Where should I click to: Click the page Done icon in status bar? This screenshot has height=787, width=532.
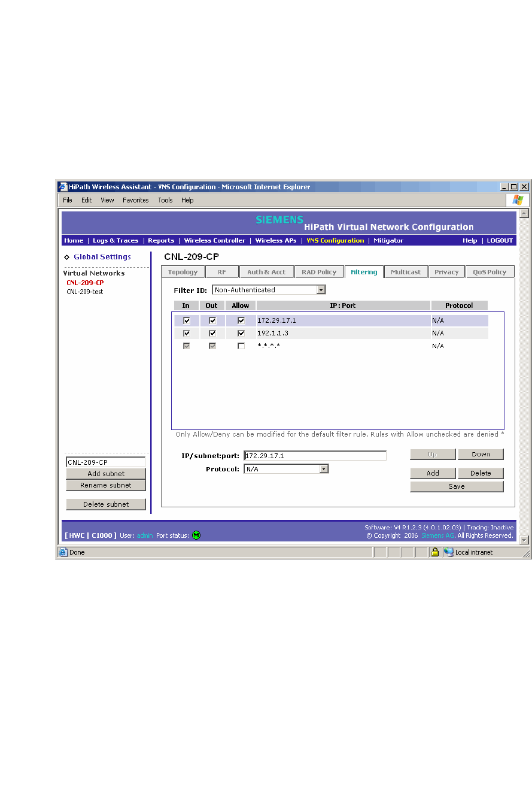[63, 552]
